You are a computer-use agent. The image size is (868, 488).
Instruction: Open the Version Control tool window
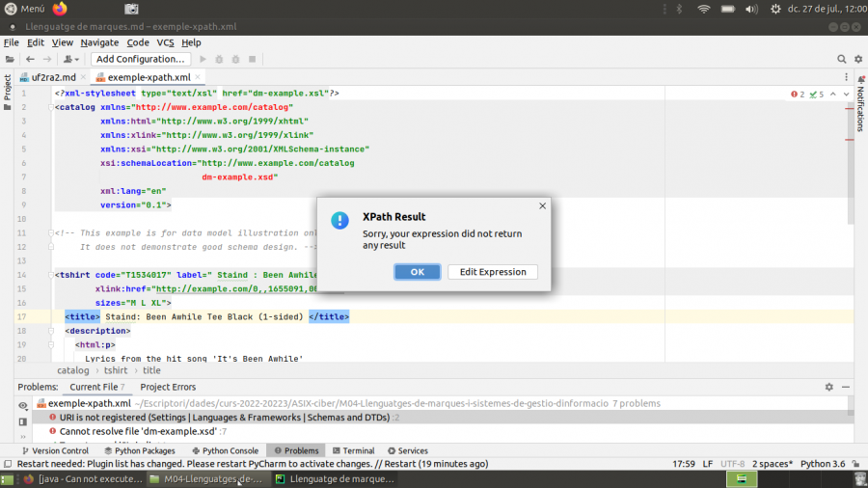55,451
